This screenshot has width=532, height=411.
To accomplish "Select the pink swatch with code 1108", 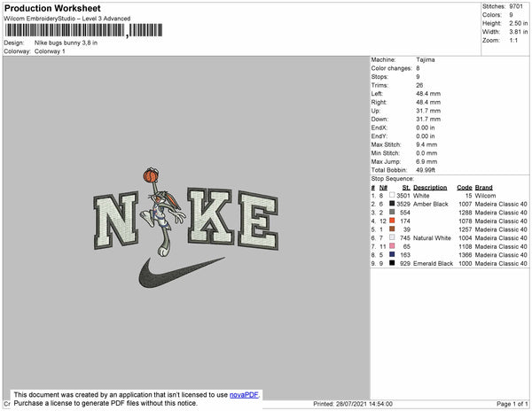I will [392, 246].
